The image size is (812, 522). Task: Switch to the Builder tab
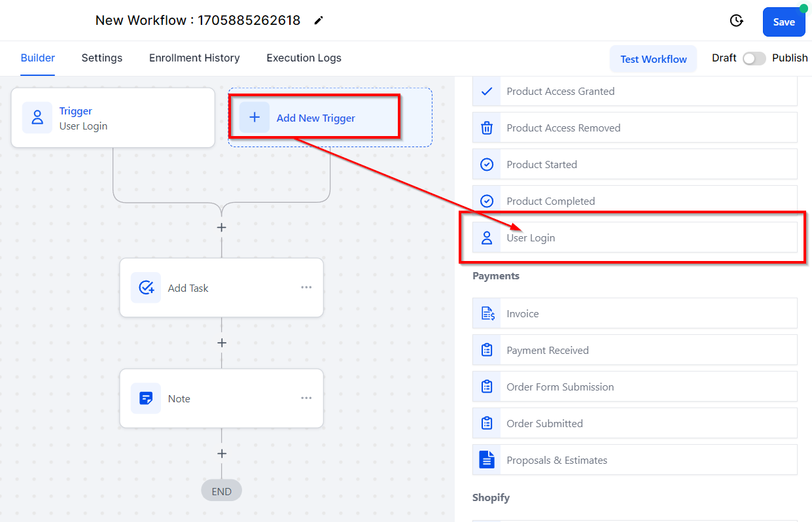coord(38,58)
